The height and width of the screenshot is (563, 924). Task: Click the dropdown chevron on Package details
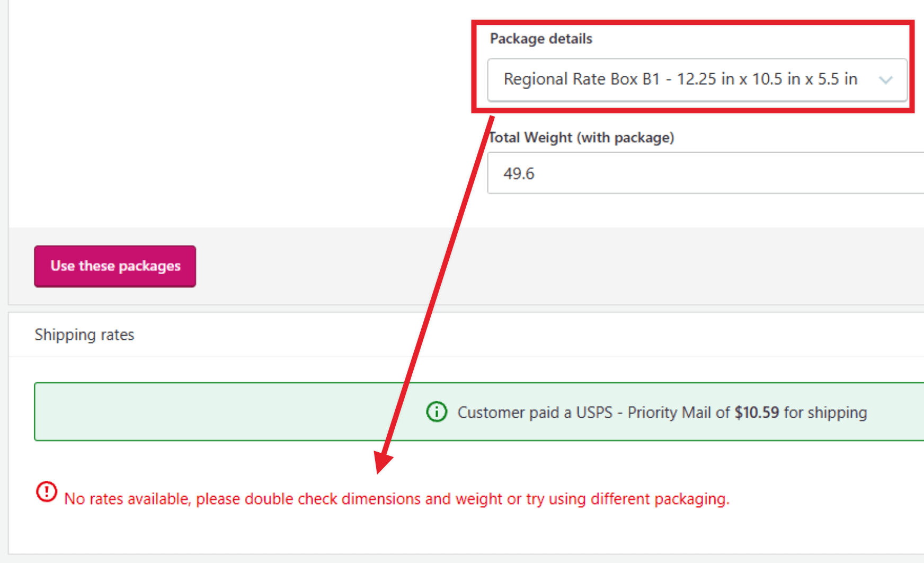click(x=886, y=81)
